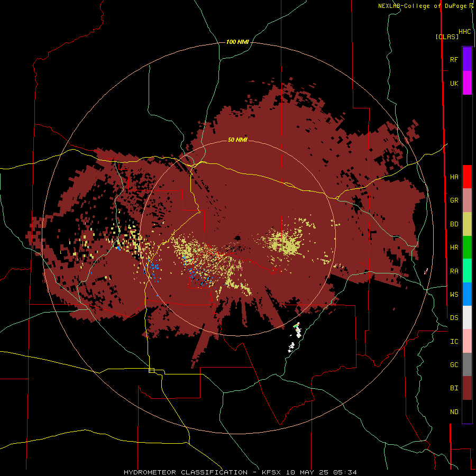
Task: Click the WS legend label
Action: tap(454, 294)
